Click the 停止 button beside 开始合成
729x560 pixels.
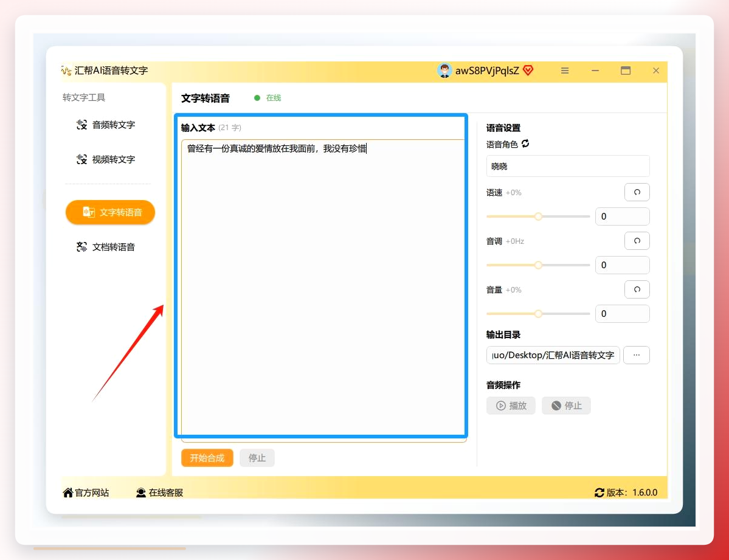(257, 458)
